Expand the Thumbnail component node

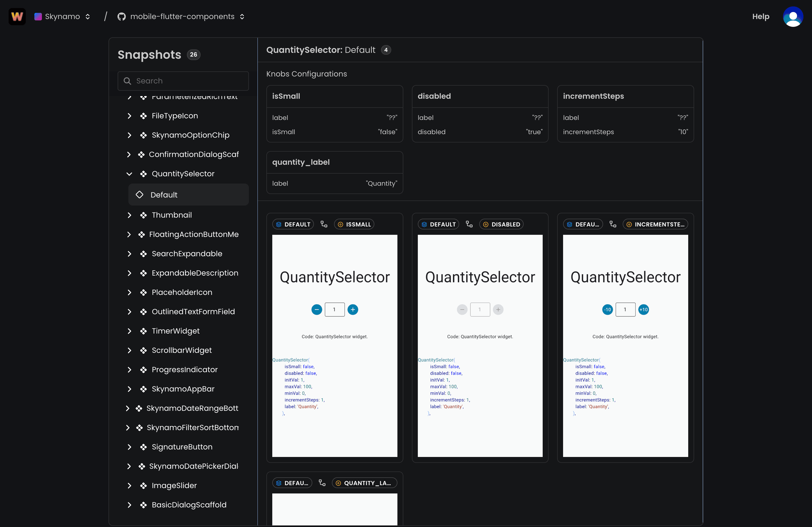(x=129, y=215)
